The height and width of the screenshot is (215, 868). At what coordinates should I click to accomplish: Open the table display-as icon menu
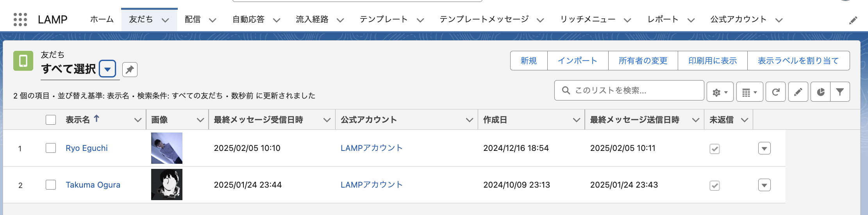749,92
